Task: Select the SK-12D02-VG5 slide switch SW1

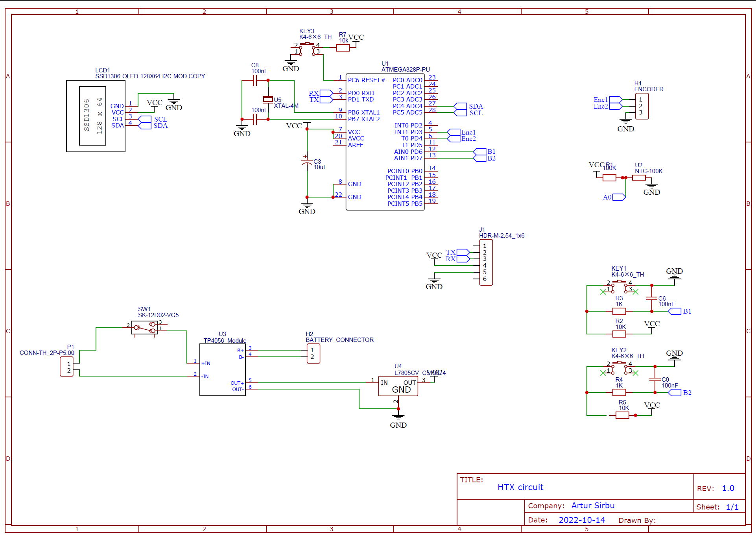Action: [x=144, y=327]
